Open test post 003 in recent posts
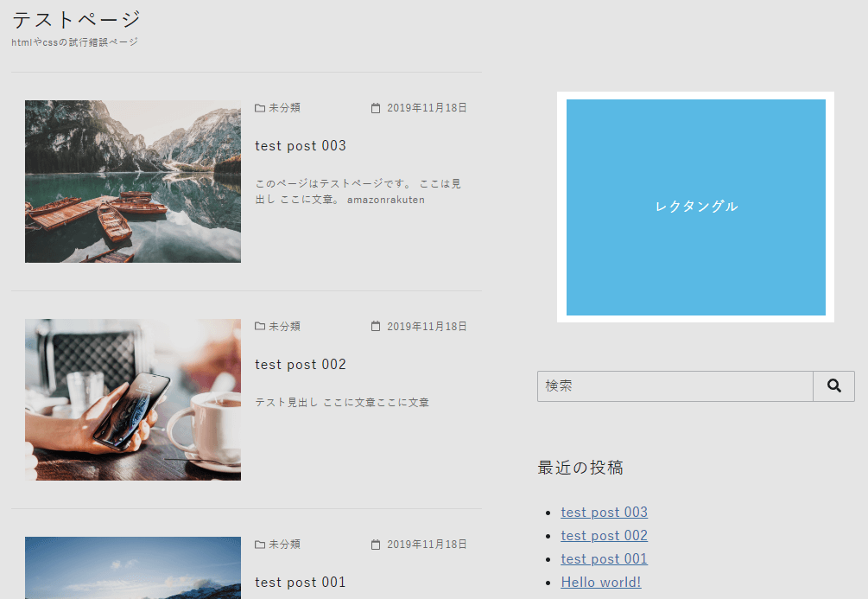This screenshot has width=868, height=599. [604, 512]
